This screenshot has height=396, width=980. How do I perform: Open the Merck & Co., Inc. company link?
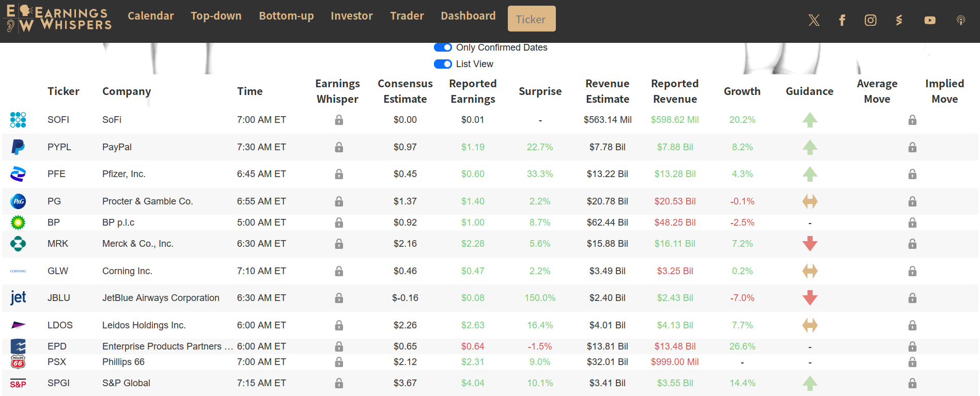click(137, 244)
